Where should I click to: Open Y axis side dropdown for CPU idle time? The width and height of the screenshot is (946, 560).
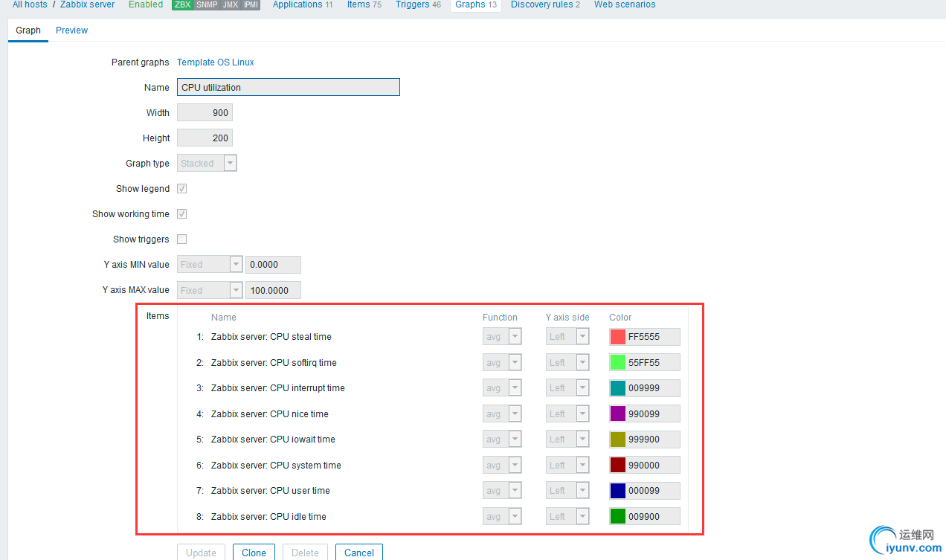pos(567,517)
